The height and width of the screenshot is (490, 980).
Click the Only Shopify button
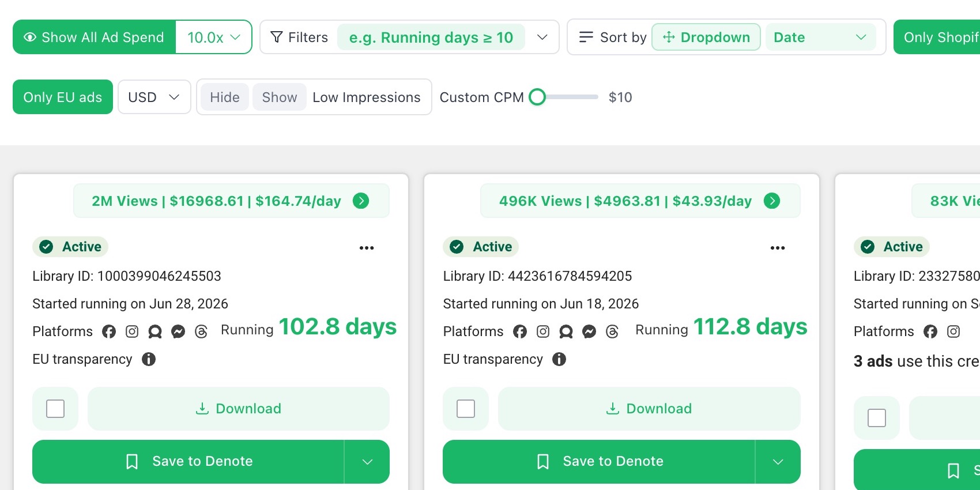[937, 37]
